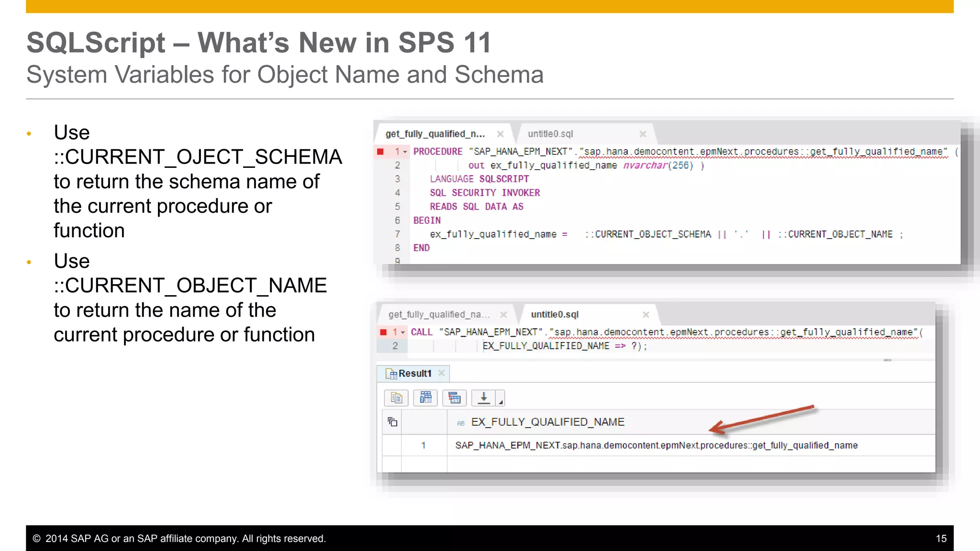Image resolution: width=980 pixels, height=551 pixels.
Task: Click line number 2 in the lower editor gutter
Action: pyautogui.click(x=395, y=346)
